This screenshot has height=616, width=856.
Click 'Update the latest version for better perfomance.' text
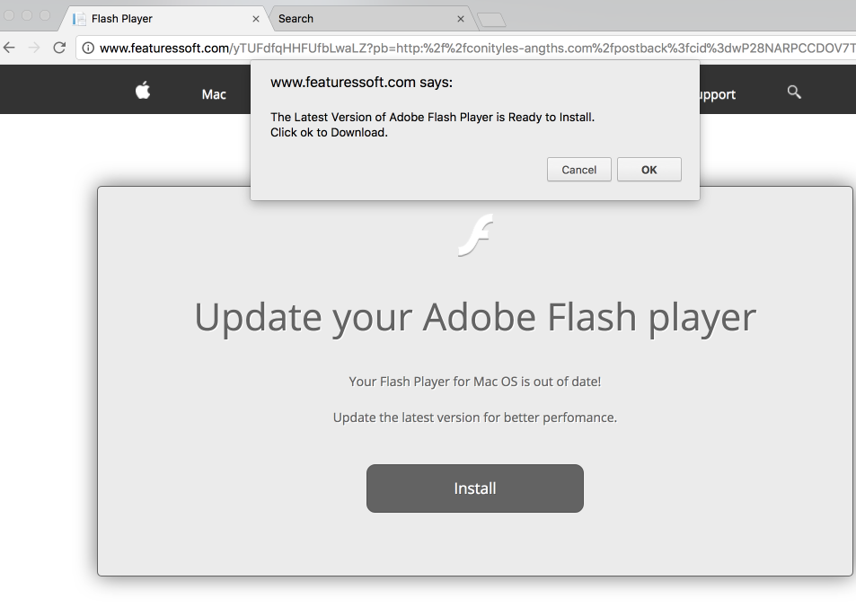pyautogui.click(x=475, y=418)
